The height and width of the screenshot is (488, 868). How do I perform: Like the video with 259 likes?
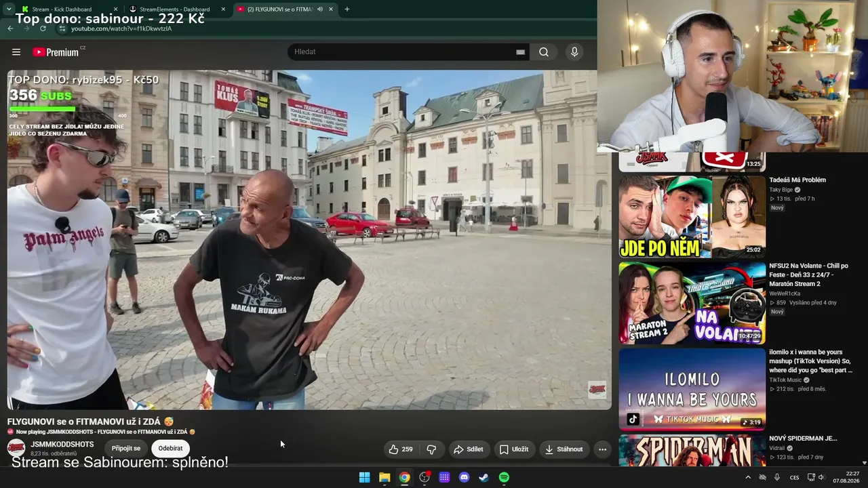(400, 449)
